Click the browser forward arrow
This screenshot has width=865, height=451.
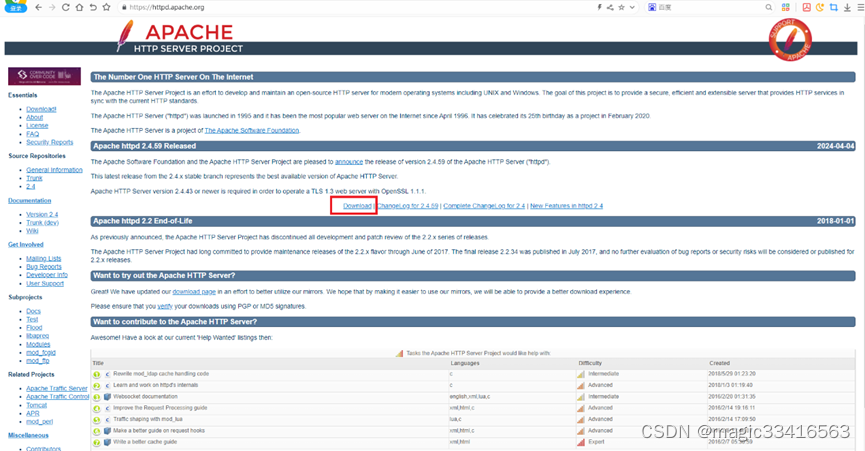point(52,7)
